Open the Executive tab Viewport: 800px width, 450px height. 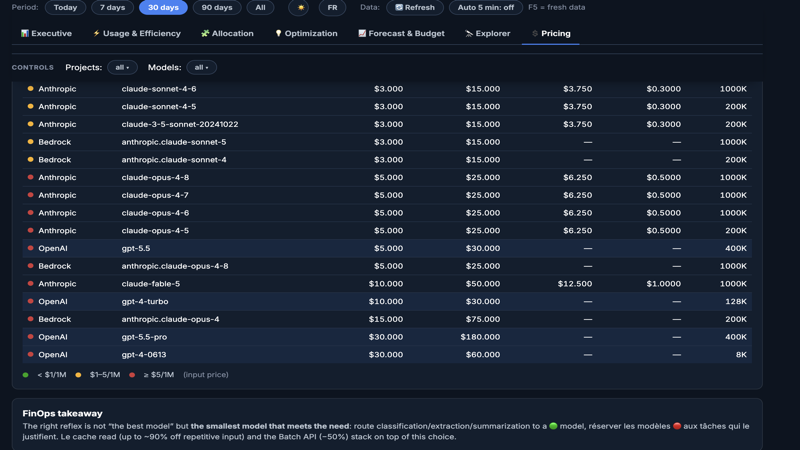46,33
